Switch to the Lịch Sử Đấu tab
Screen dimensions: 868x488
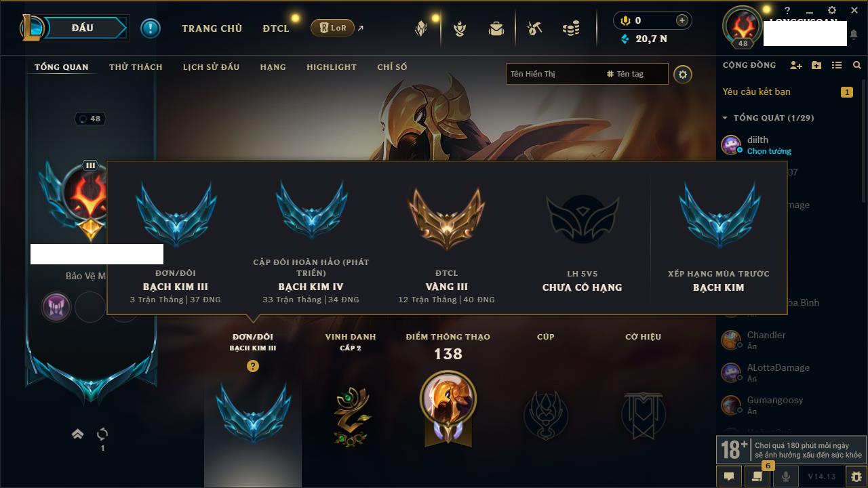pos(212,67)
